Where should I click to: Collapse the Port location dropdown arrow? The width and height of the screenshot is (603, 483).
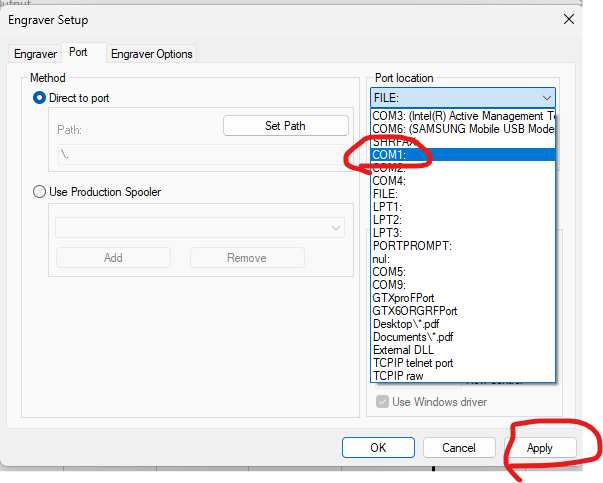click(x=546, y=98)
